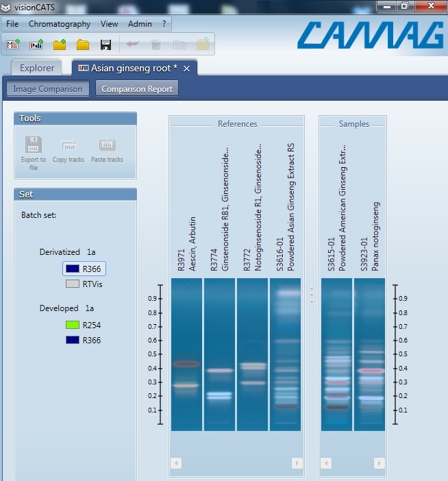
Task: Click the greyed folder import icon
Action: pyautogui.click(x=203, y=44)
